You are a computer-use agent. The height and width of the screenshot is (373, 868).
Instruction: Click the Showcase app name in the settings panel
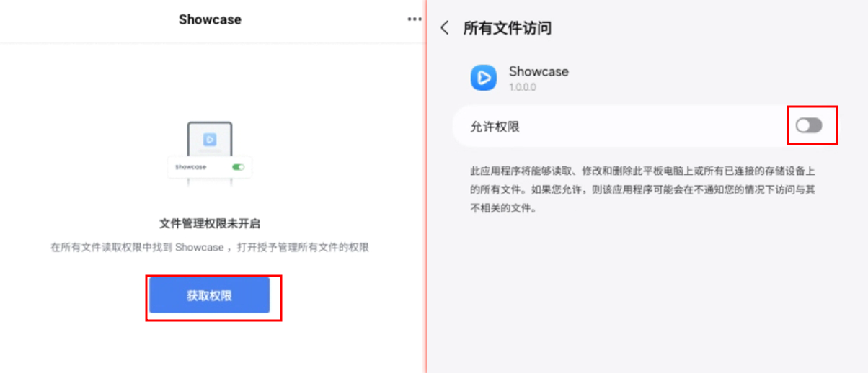tap(539, 71)
